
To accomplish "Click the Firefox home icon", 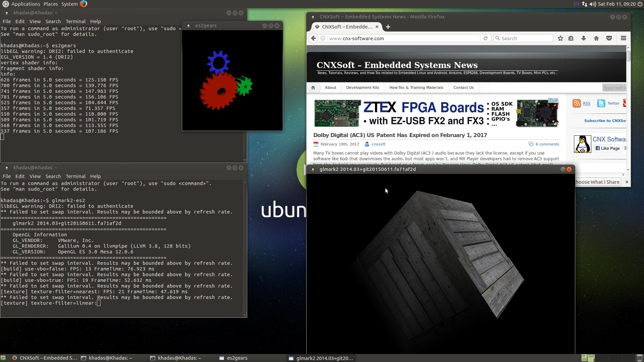I will [x=596, y=38].
